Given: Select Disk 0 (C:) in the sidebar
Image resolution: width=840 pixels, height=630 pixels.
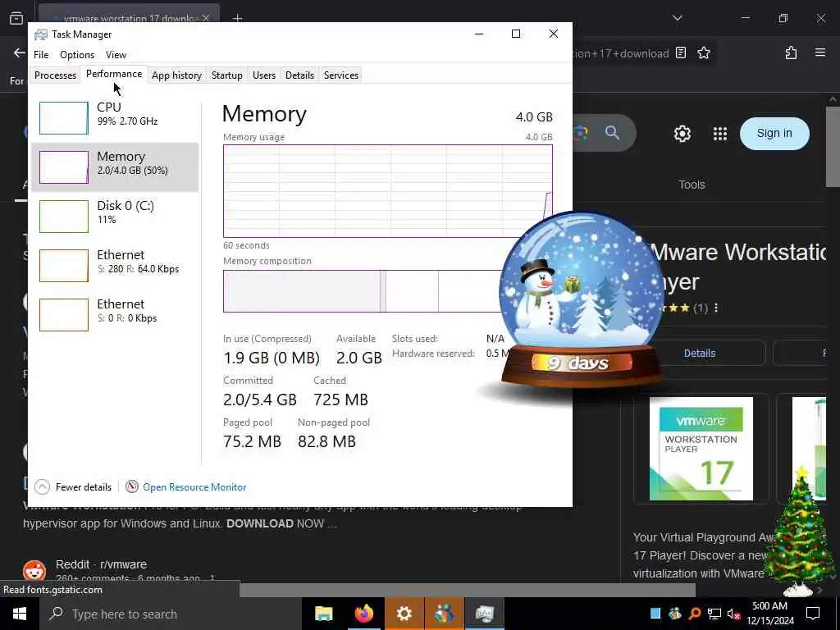Looking at the screenshot, I should click(115, 216).
